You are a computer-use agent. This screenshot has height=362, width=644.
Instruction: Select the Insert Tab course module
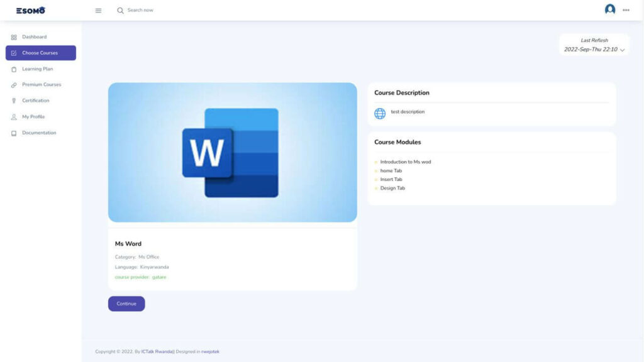click(x=391, y=179)
